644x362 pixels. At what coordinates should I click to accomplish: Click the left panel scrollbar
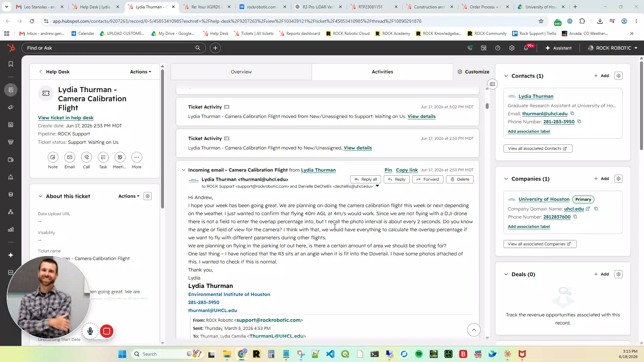coord(162,139)
